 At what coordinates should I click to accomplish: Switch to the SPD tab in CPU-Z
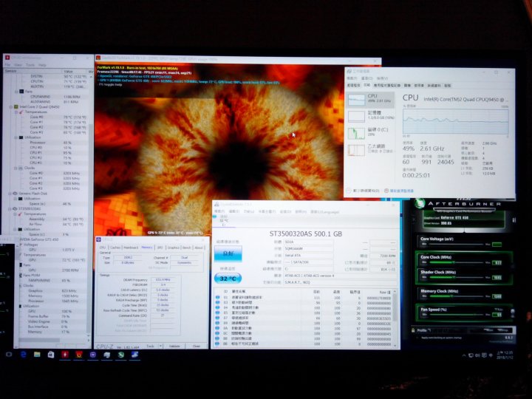click(160, 248)
